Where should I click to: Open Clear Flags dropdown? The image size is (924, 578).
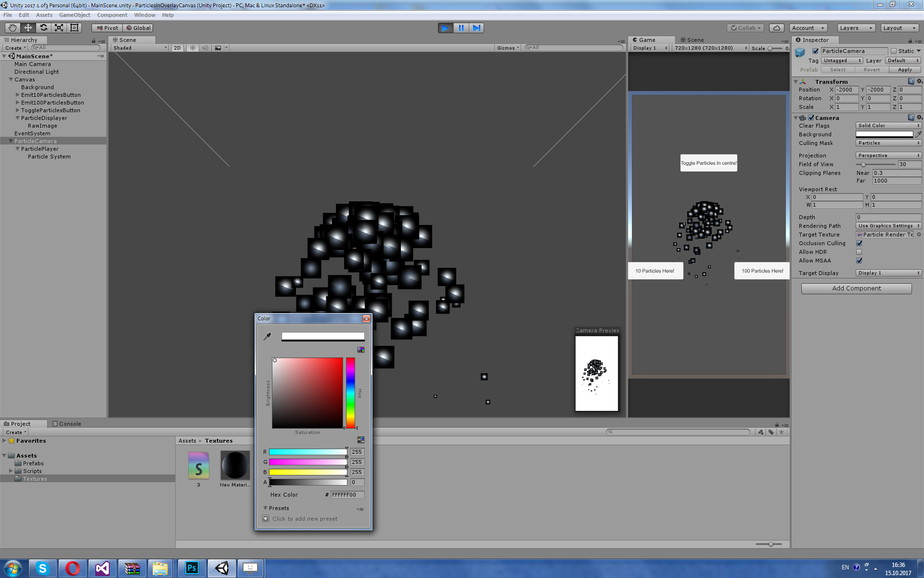pyautogui.click(x=888, y=126)
